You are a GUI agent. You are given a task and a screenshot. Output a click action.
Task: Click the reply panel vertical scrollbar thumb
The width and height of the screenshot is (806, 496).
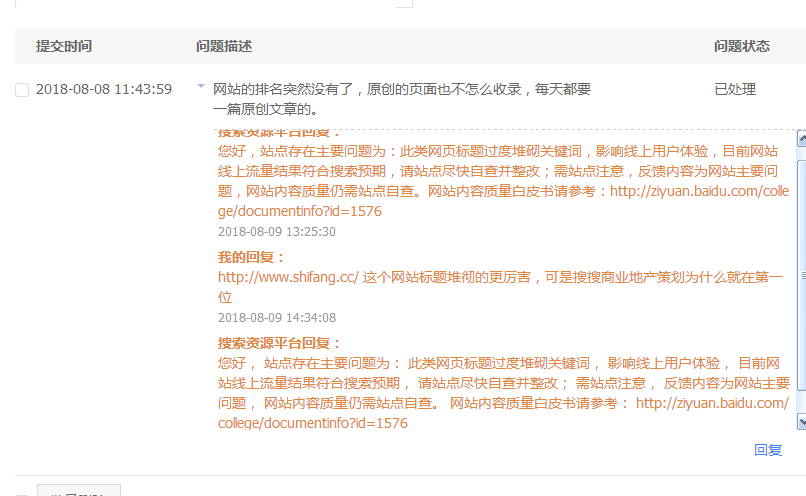coord(802,275)
